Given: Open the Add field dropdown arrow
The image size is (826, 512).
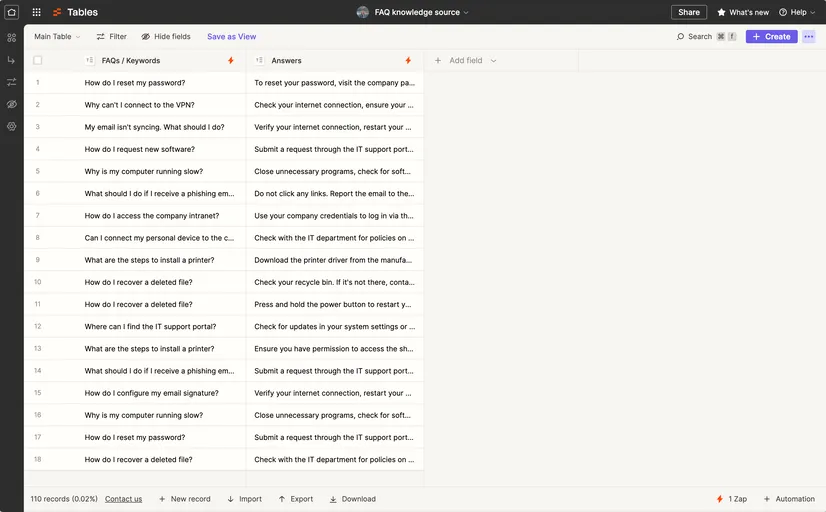Looking at the screenshot, I should point(494,61).
